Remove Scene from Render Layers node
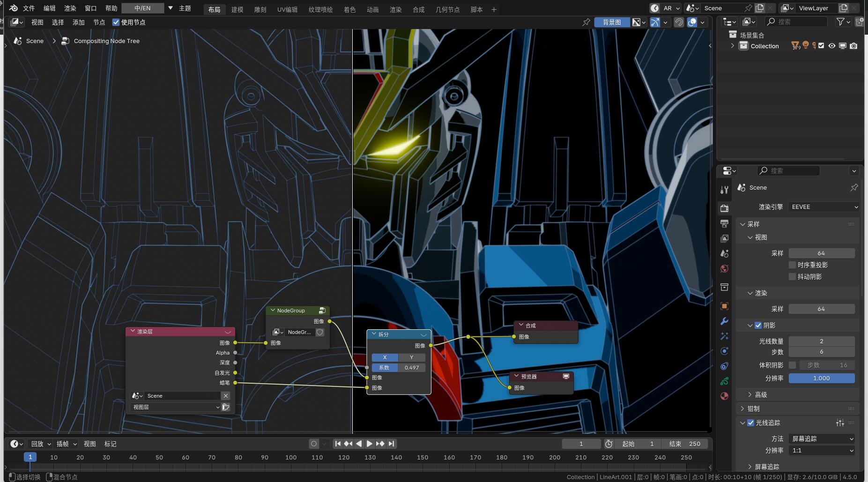 tap(226, 396)
